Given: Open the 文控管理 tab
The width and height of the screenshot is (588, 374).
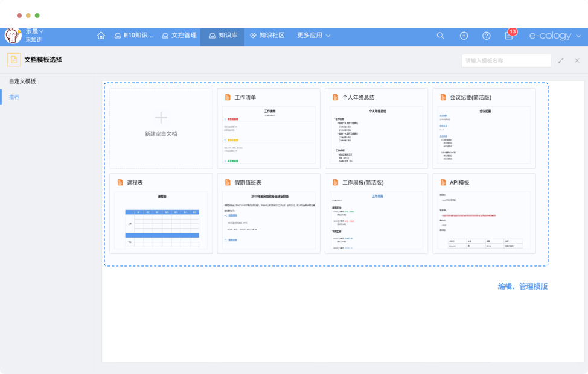Looking at the screenshot, I should tap(179, 36).
